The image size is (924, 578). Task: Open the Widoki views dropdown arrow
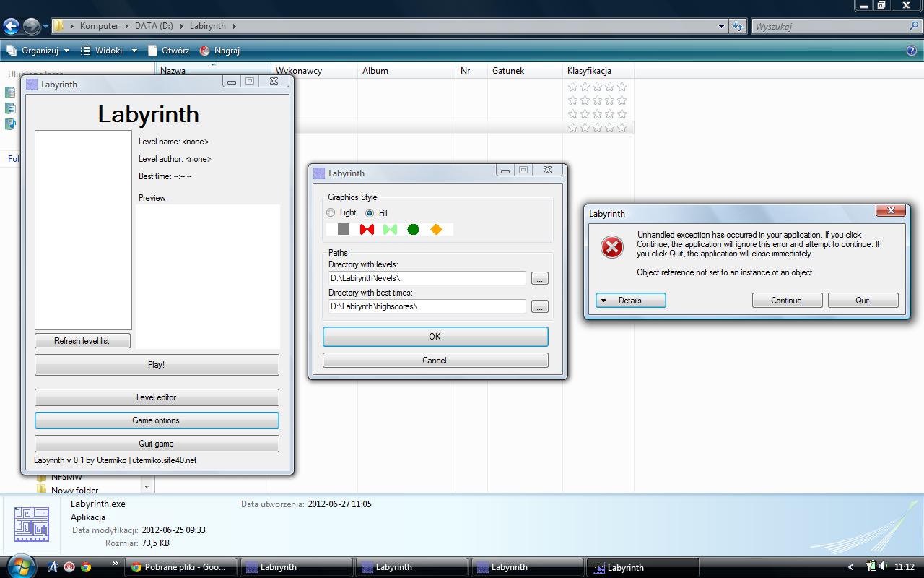[134, 51]
